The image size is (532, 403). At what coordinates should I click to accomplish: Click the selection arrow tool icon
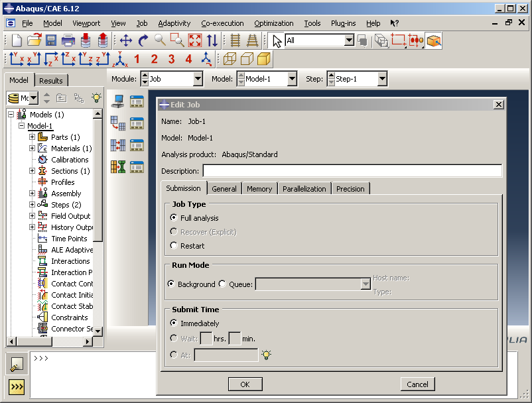[277, 40]
